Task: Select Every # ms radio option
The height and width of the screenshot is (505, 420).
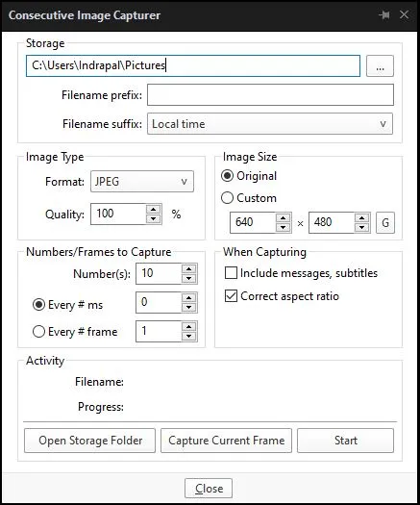Action: click(67, 305)
